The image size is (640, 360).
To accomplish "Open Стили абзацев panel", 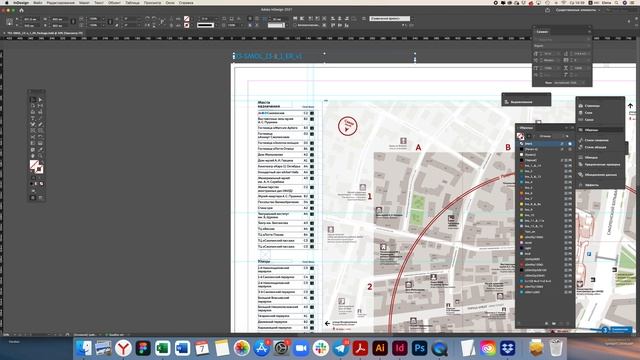I will tap(595, 147).
